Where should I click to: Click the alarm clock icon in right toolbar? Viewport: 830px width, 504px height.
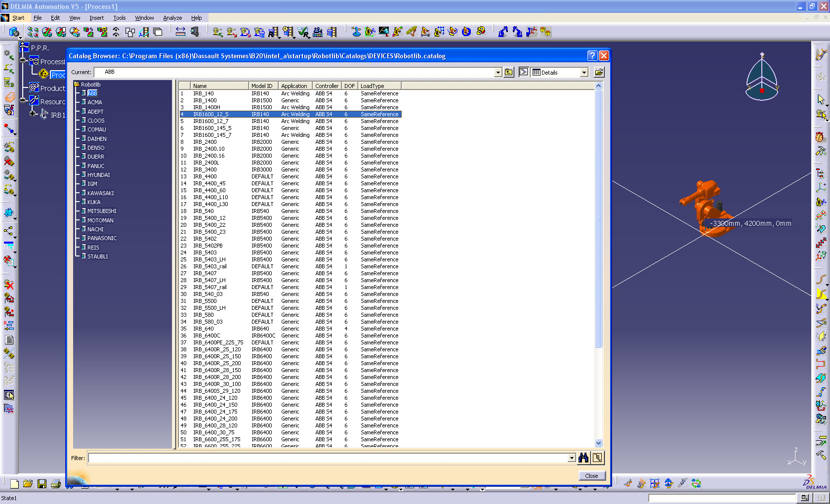coord(820,137)
